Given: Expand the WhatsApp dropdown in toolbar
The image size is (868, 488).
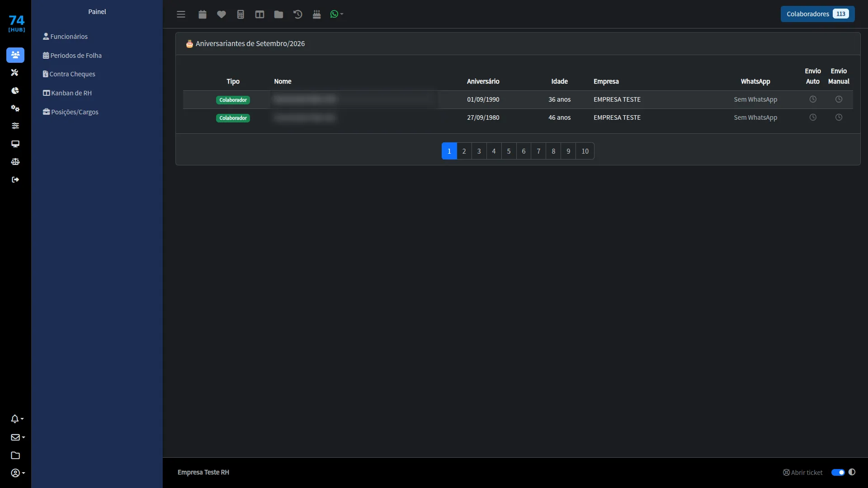Looking at the screenshot, I should (x=337, y=14).
